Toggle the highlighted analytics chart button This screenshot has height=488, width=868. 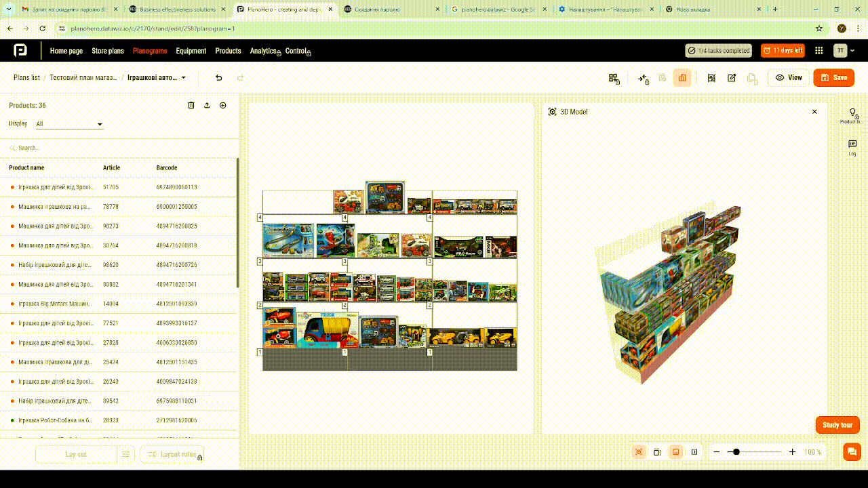pos(682,78)
